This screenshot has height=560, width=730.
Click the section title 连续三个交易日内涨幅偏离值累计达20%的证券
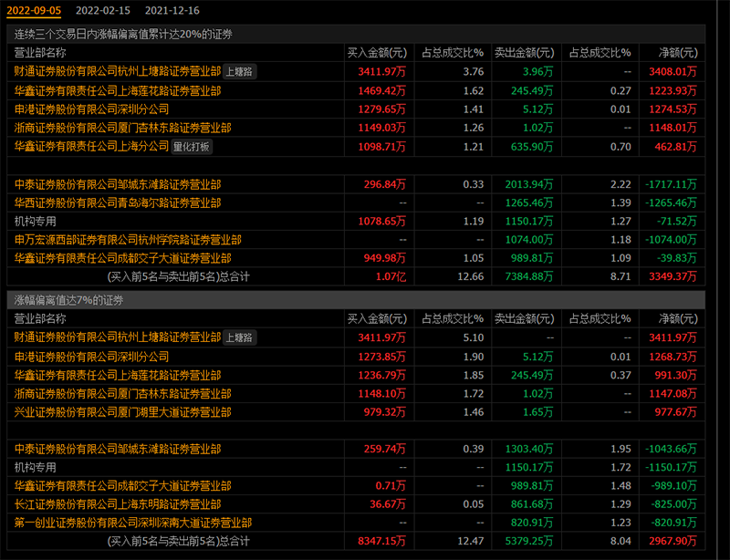point(123,34)
